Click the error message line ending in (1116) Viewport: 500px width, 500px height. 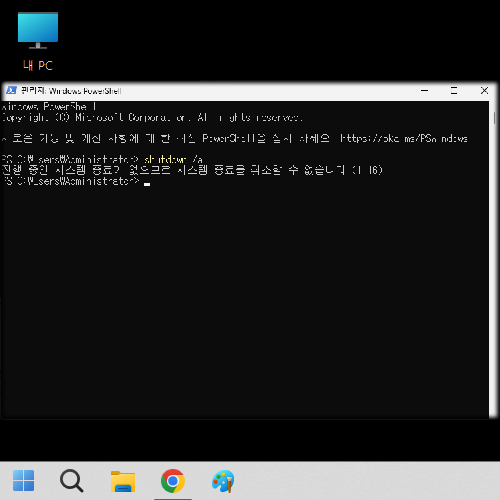coord(192,170)
